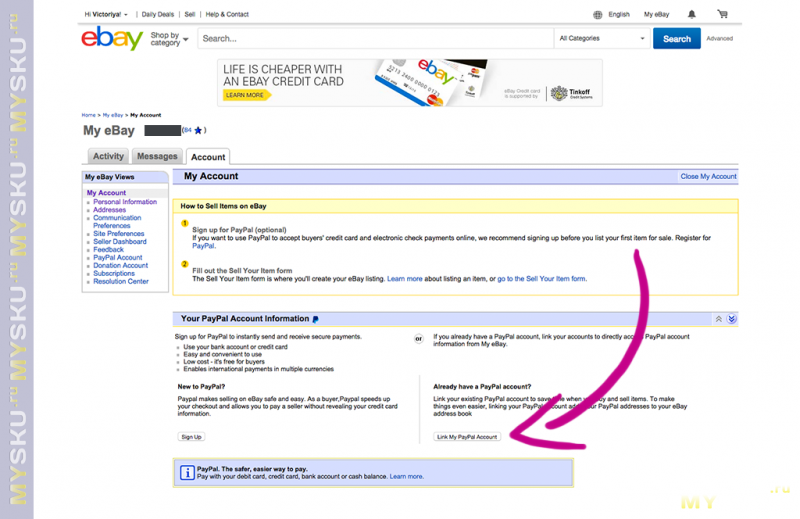This screenshot has height=519, width=800.
Task: Open PayPal Account in sidebar
Action: 117,258
